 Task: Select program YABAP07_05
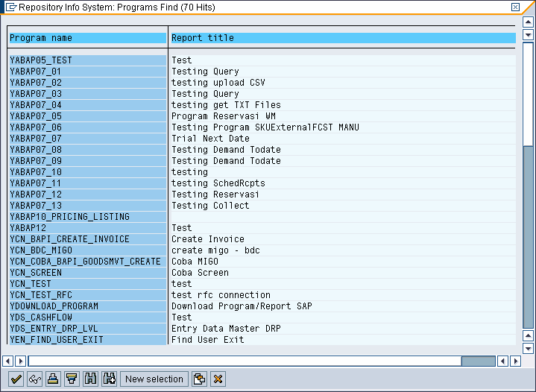point(88,116)
